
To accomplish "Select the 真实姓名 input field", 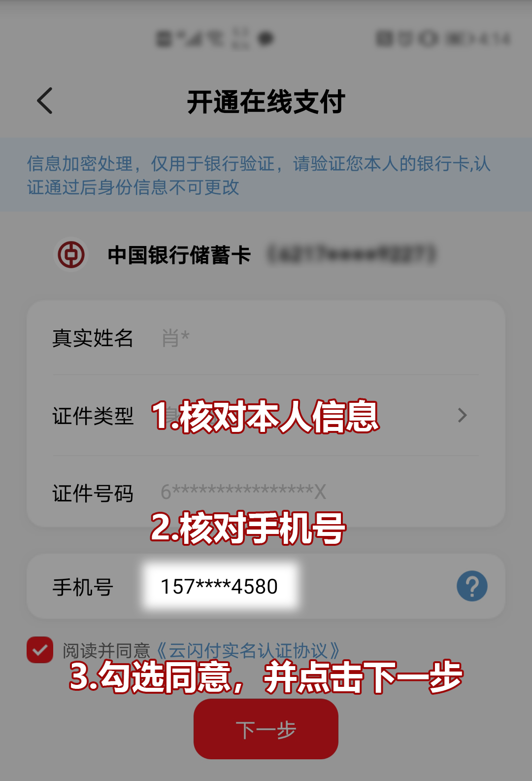I will 266,338.
